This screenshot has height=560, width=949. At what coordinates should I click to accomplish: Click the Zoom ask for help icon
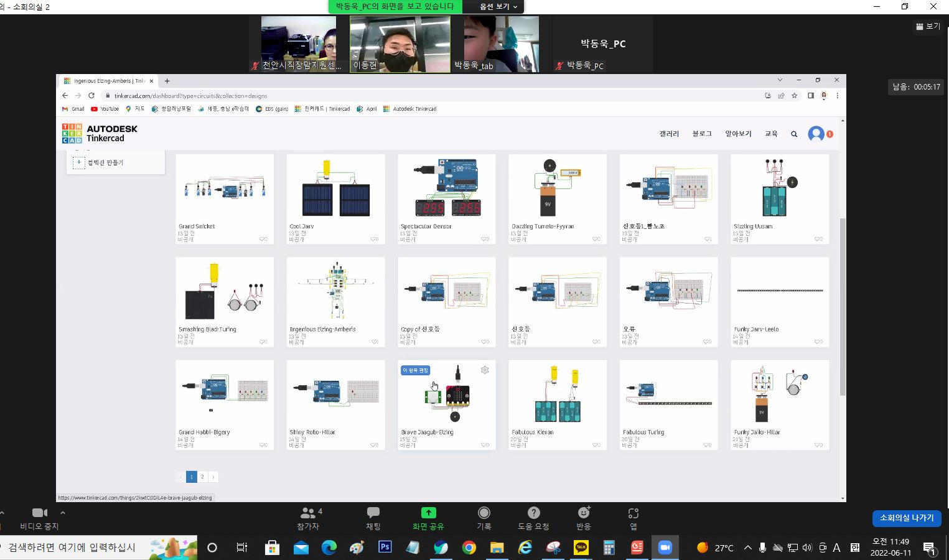click(533, 513)
